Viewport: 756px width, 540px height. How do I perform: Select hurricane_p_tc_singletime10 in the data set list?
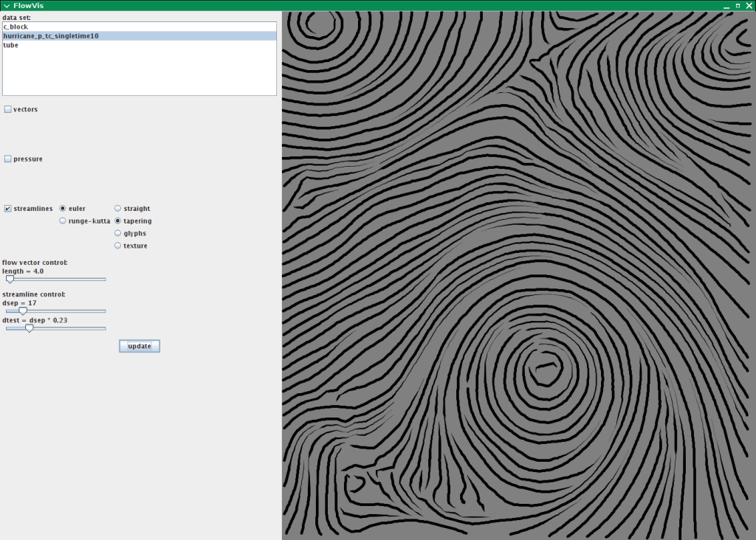coord(51,35)
